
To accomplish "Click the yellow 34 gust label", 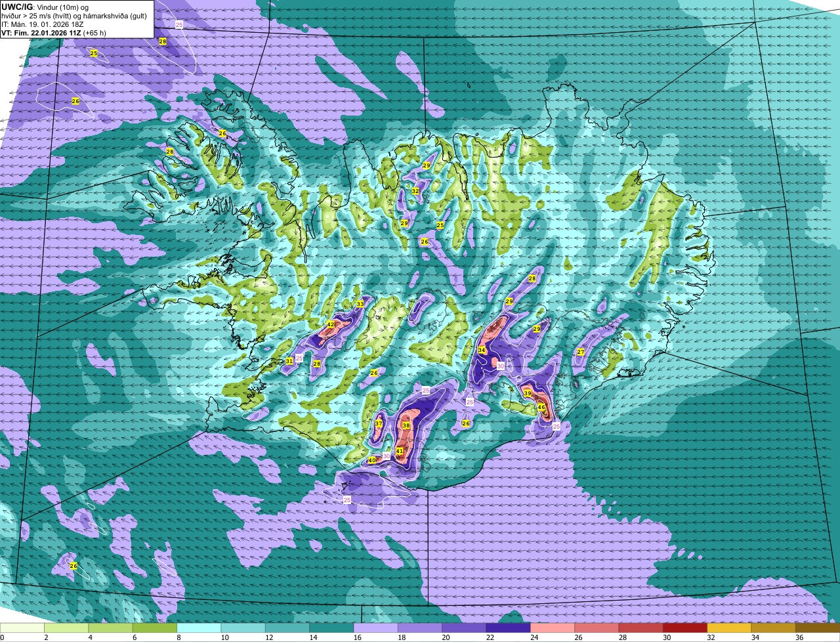I will click(482, 350).
